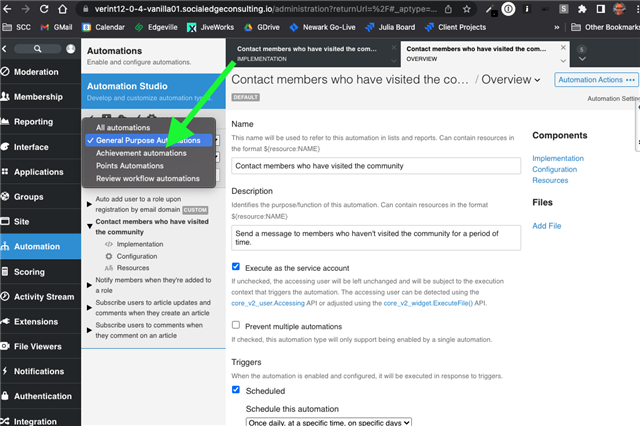Select Automation Studio panel item
Image resolution: width=640 pixels, height=426 pixels.
(x=153, y=91)
